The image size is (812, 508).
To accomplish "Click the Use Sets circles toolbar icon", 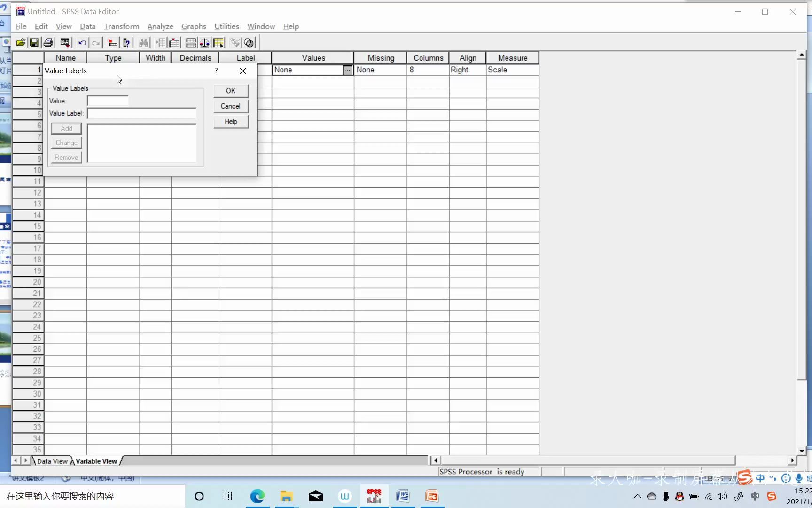I will click(x=249, y=43).
